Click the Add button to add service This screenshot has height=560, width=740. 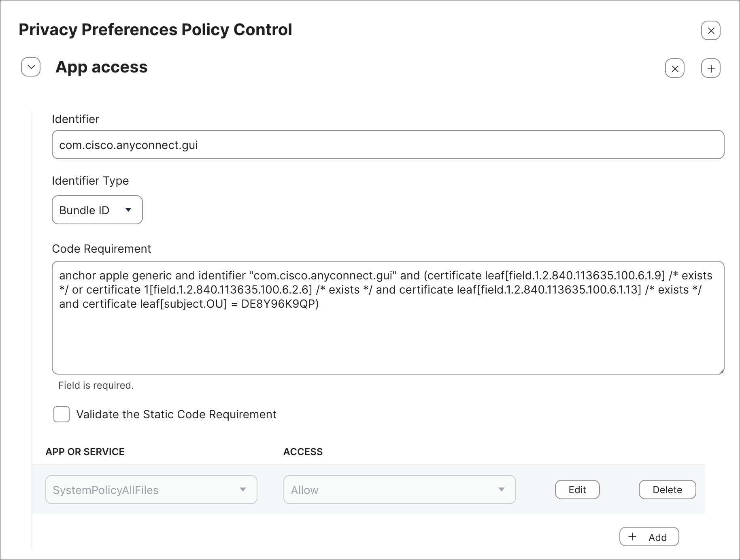pyautogui.click(x=649, y=537)
